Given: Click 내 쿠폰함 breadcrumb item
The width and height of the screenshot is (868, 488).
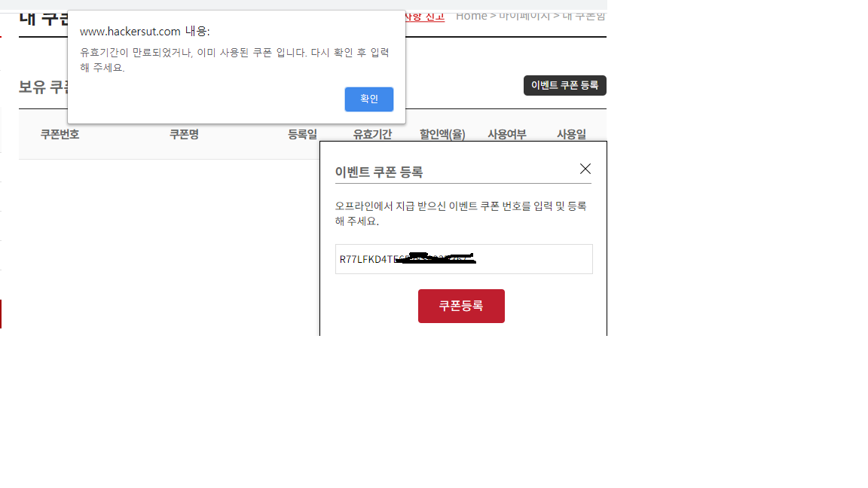Looking at the screenshot, I should 584,16.
